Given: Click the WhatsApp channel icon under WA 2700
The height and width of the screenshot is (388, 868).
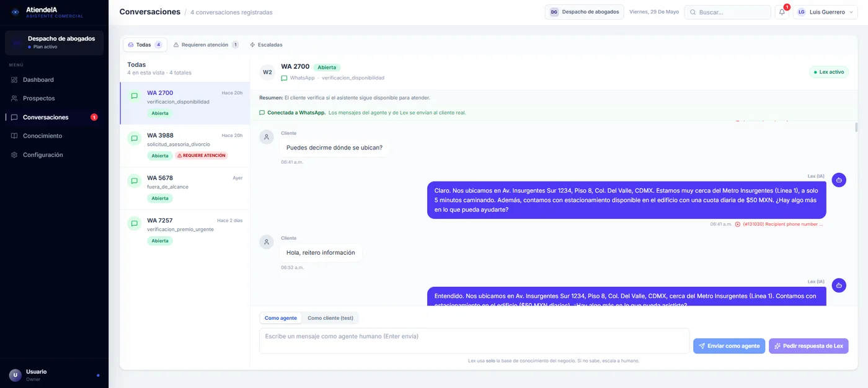Looking at the screenshot, I should click(x=284, y=78).
